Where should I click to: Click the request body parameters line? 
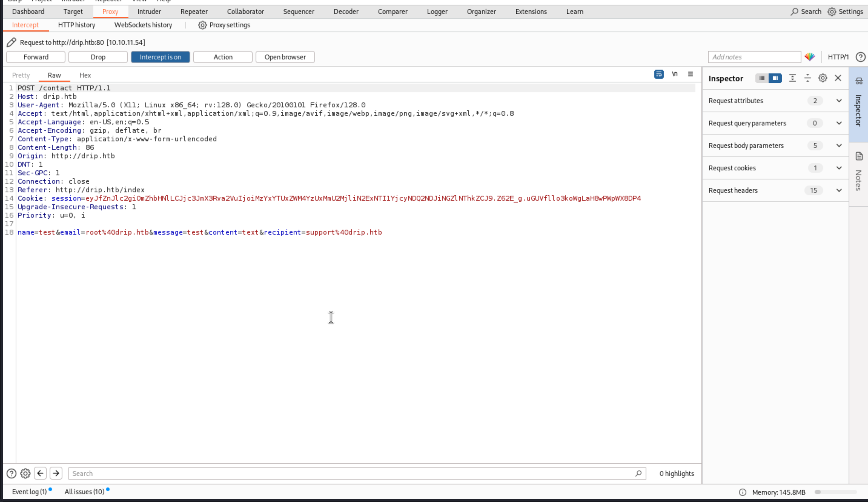[200, 233]
